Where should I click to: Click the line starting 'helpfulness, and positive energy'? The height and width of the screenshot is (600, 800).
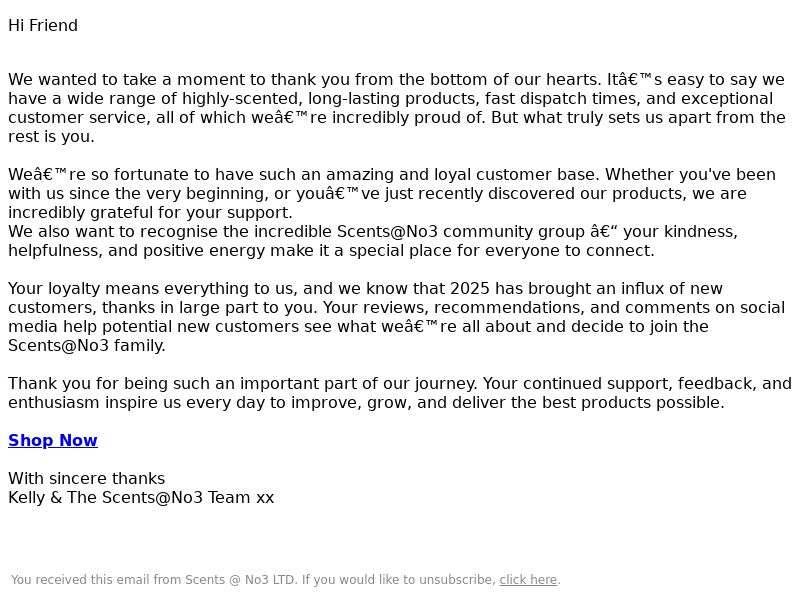click(331, 251)
